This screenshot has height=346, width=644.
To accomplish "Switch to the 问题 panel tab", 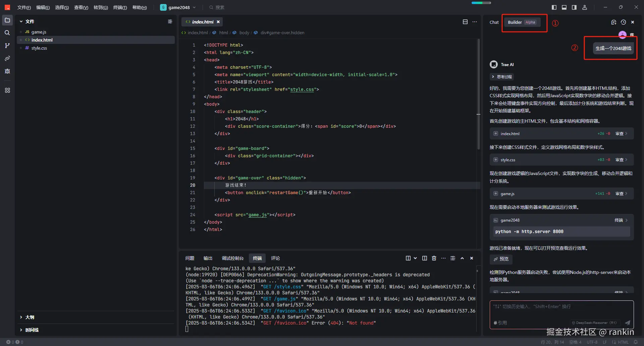I will 190,258.
